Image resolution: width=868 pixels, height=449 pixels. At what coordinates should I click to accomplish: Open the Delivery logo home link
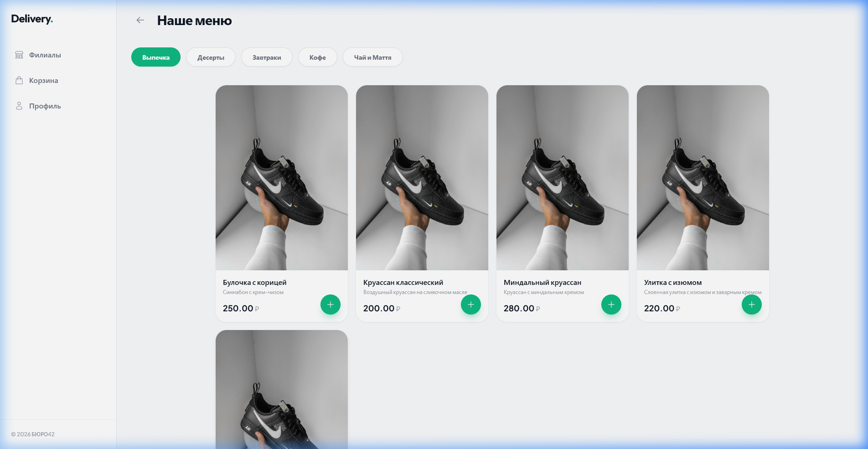(32, 19)
